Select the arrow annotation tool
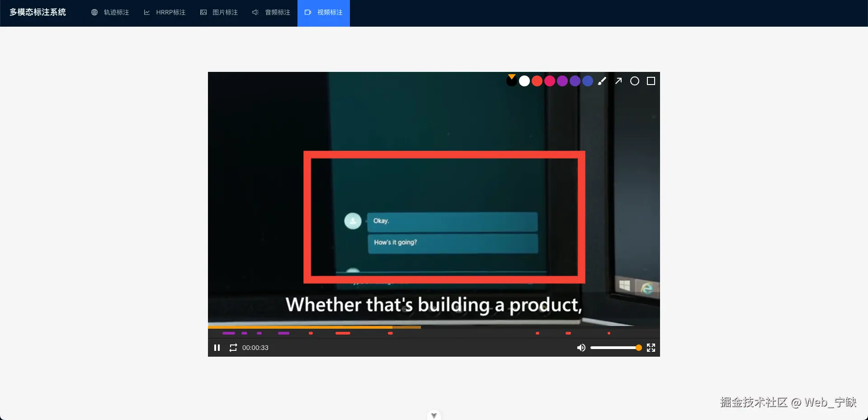Screen dimensions: 868x420 pos(618,81)
